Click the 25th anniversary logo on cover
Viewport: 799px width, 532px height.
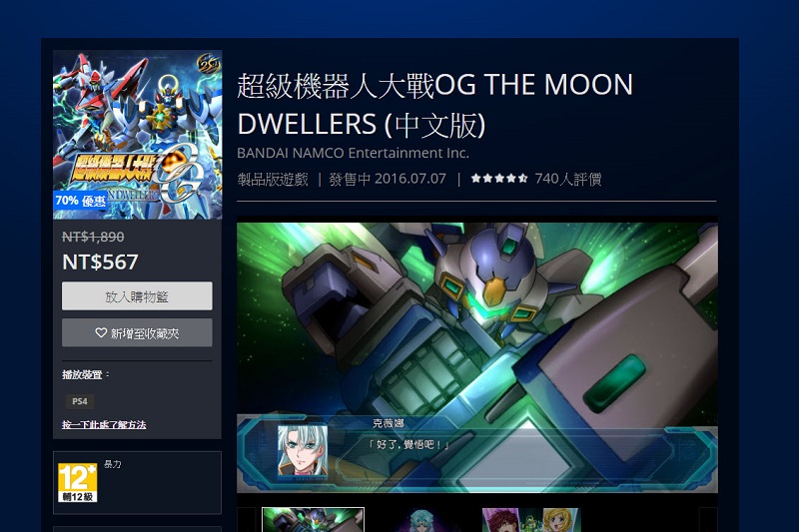(208, 64)
